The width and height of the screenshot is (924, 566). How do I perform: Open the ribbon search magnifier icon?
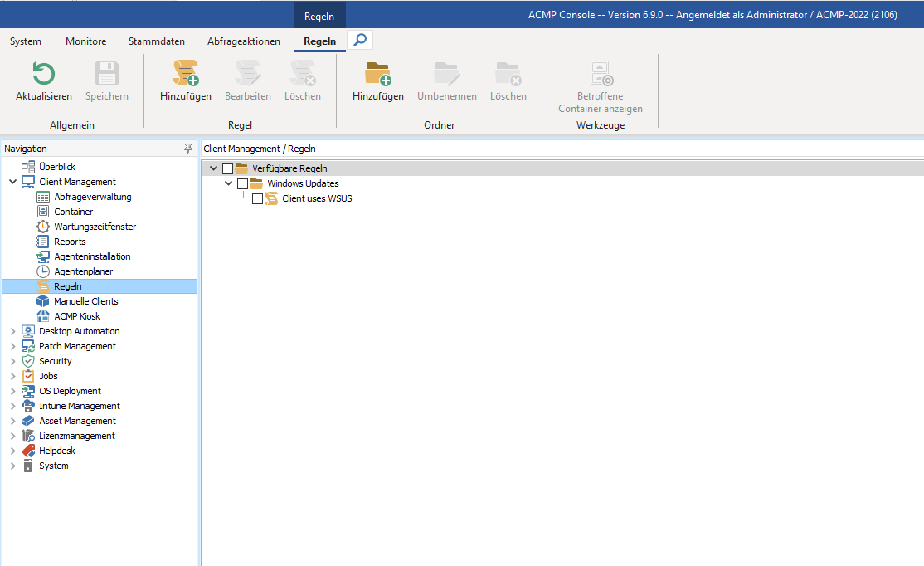click(360, 40)
